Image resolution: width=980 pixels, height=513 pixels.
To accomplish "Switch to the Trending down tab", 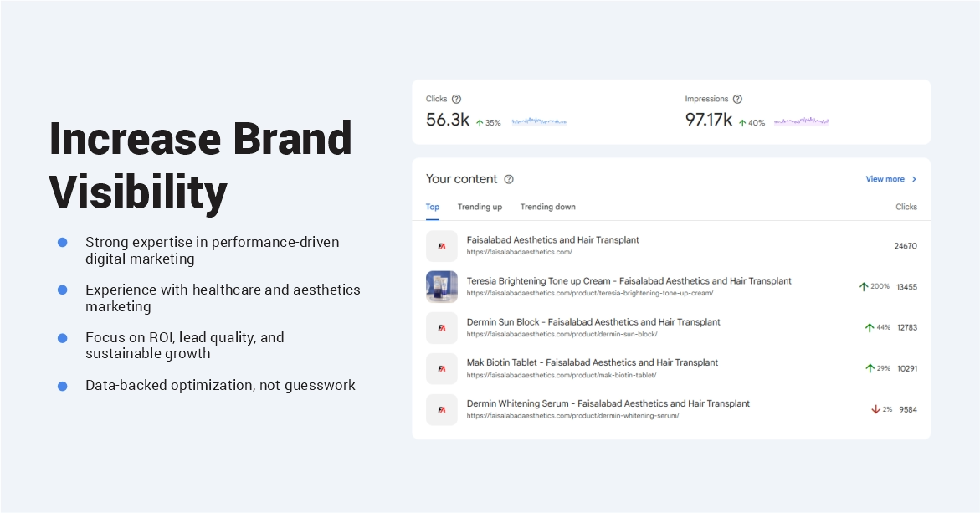I will point(547,207).
